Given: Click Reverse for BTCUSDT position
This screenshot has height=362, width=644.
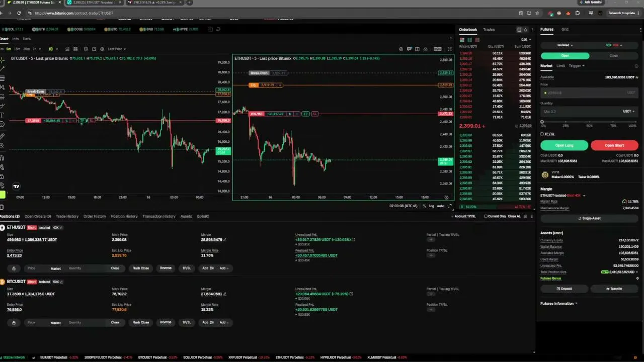Looking at the screenshot, I should [166, 322].
